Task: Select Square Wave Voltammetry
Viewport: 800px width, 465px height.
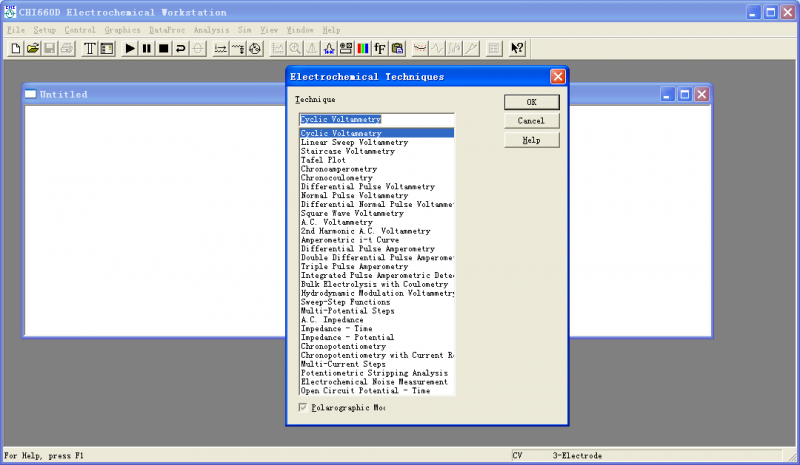Action: (377, 213)
